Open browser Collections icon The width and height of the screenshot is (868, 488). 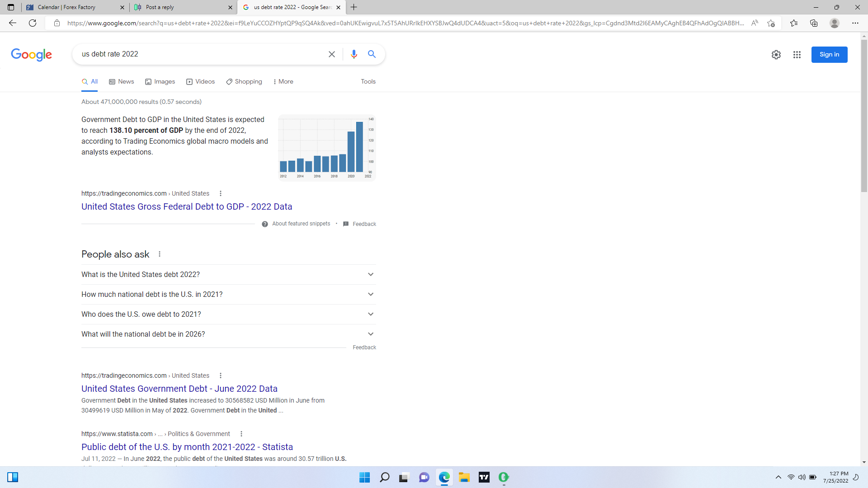point(814,23)
